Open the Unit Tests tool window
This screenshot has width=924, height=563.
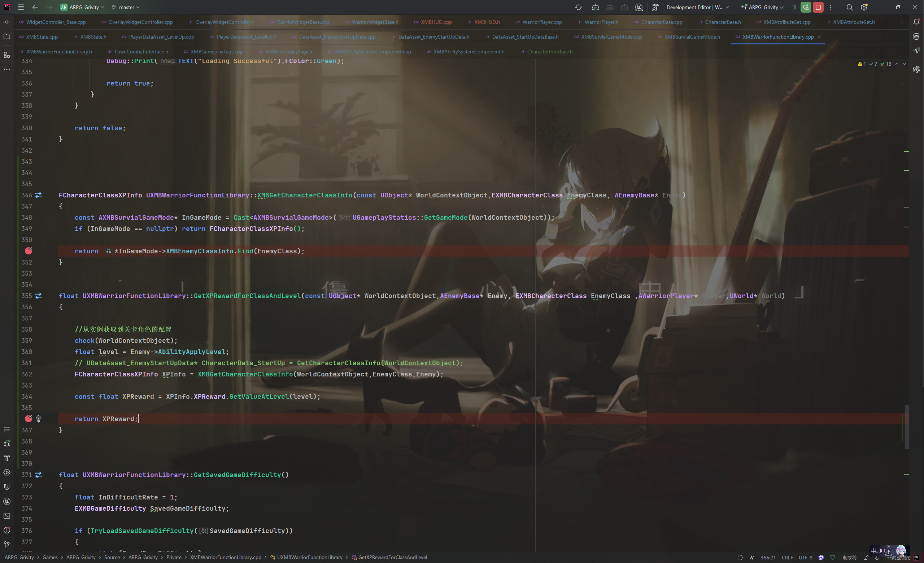coord(7,487)
